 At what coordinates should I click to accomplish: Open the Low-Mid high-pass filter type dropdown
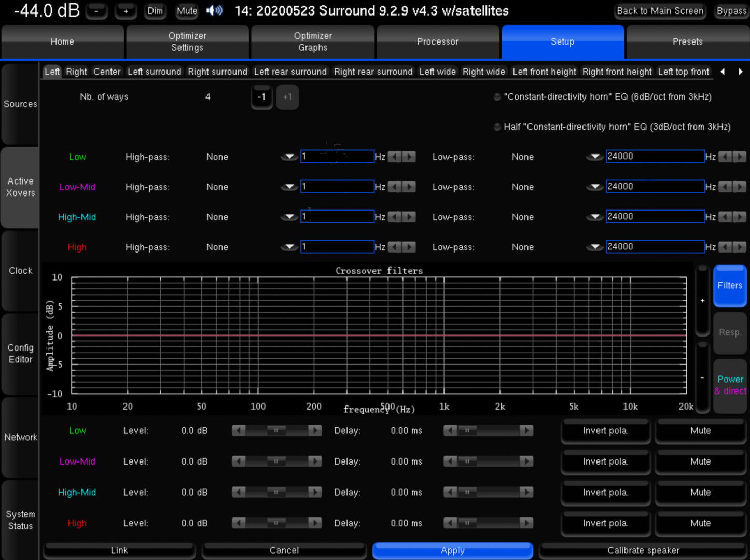(x=289, y=187)
